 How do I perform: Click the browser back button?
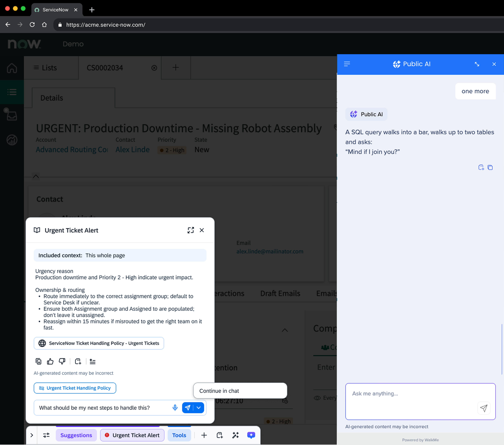click(x=8, y=25)
